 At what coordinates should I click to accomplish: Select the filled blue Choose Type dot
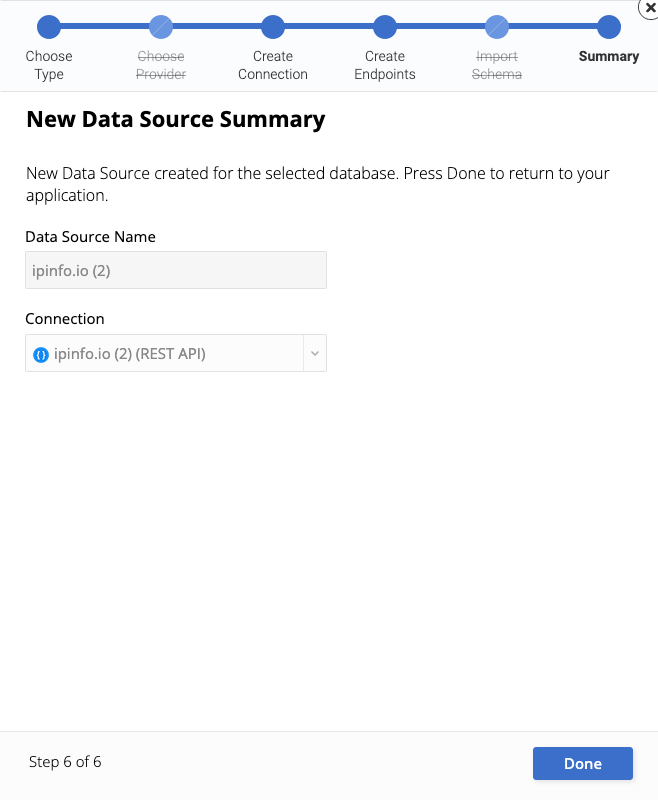point(49,27)
